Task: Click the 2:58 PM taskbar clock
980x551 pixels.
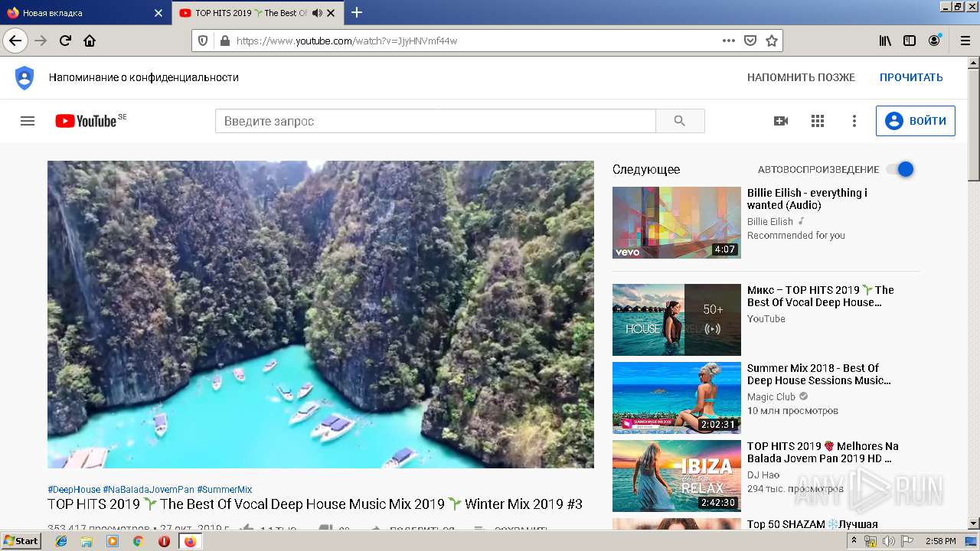Action: (940, 541)
